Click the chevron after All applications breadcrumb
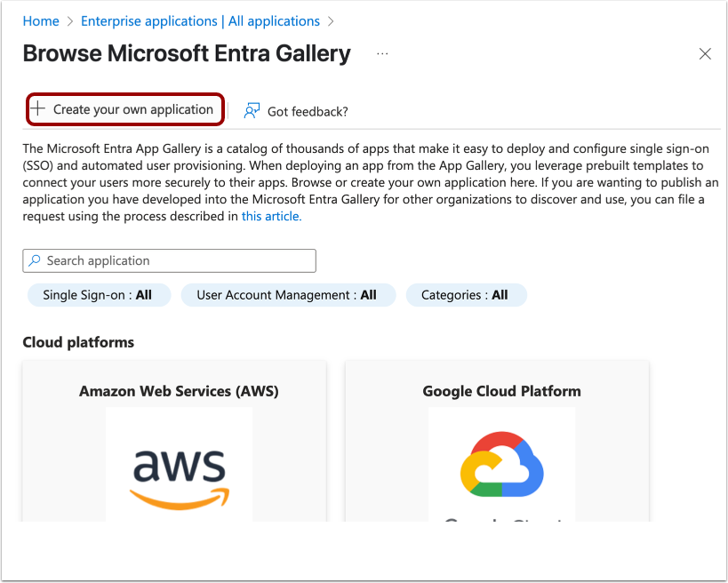The image size is (728, 583). click(x=329, y=20)
